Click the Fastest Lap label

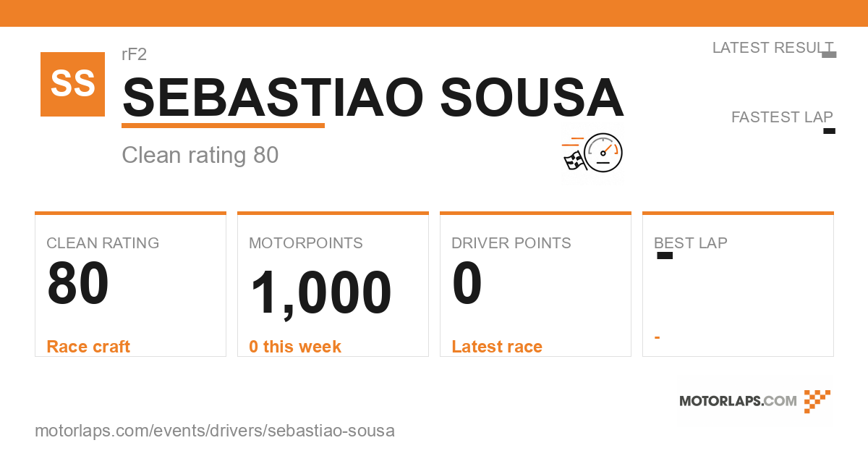(782, 117)
